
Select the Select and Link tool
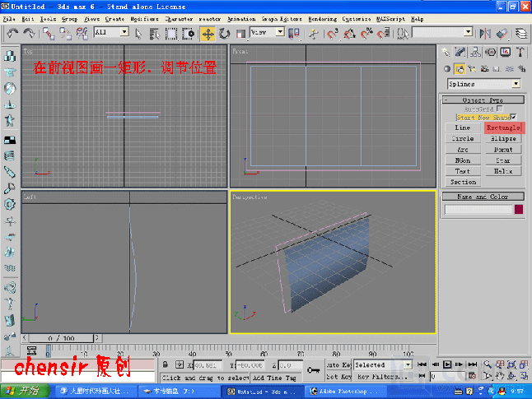click(49, 34)
